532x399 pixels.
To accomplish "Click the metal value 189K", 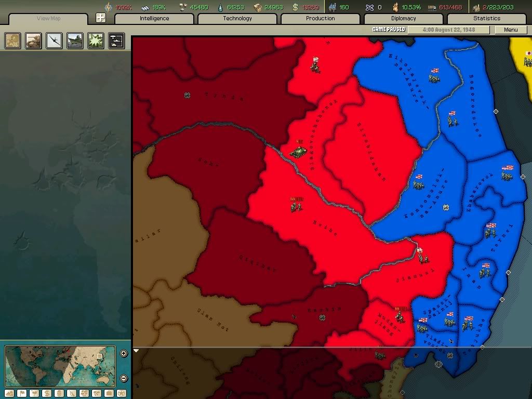I will click(159, 7).
